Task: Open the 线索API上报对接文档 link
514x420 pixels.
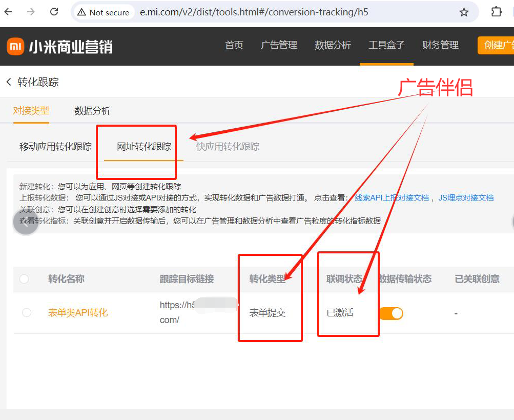Action: (392, 198)
